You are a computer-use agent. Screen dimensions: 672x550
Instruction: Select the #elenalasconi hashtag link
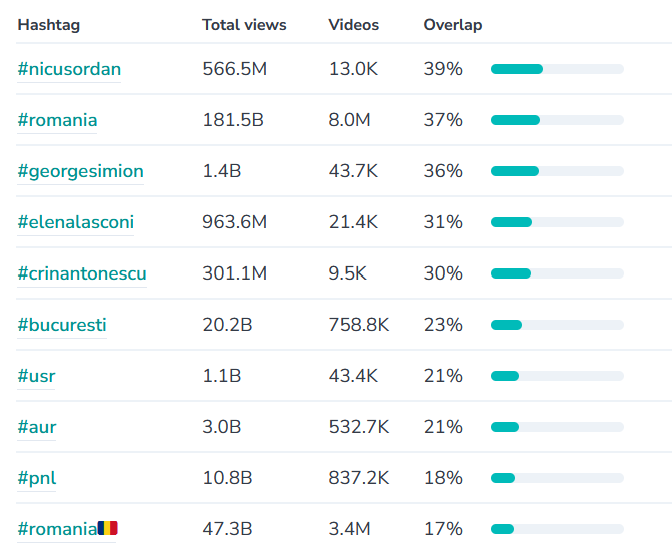(75, 222)
